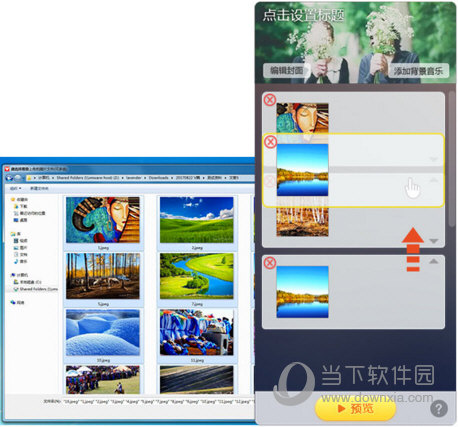
Task: Click the 编辑封面 edit cover button
Action: 287,70
